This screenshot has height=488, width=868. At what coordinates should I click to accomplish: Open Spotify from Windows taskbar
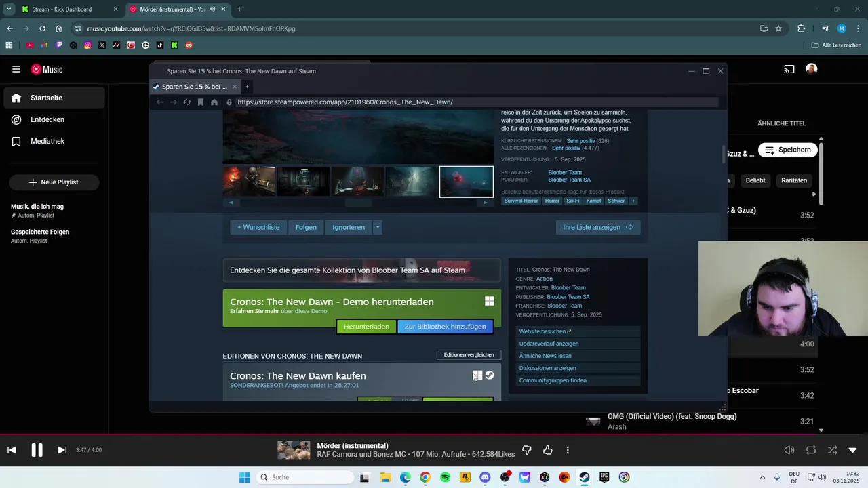[x=445, y=477]
